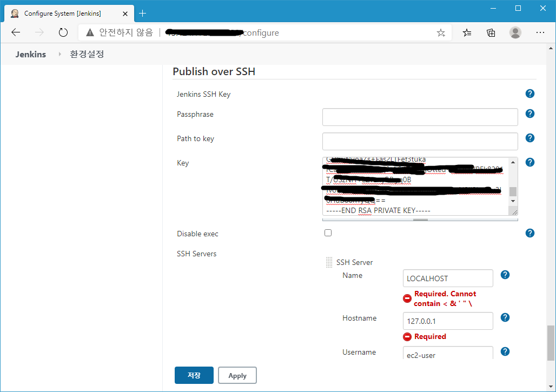Click the 'Required. Cannot contain' error text

point(445,298)
